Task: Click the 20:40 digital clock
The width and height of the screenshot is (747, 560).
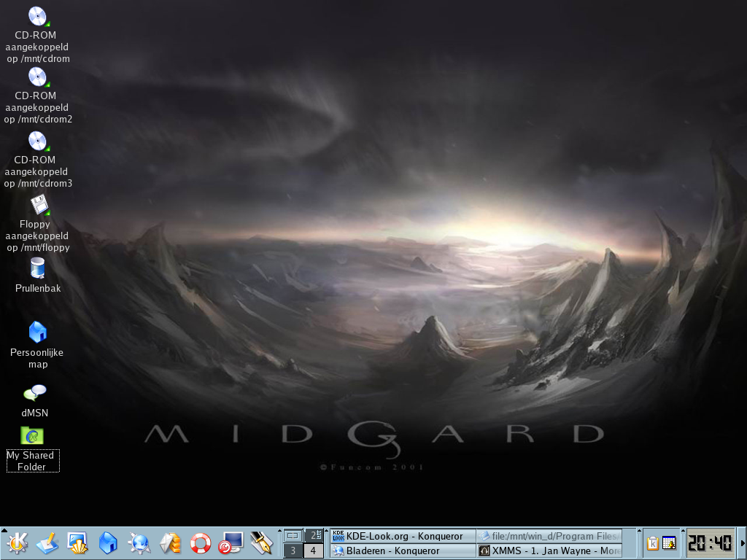Action: 710,543
